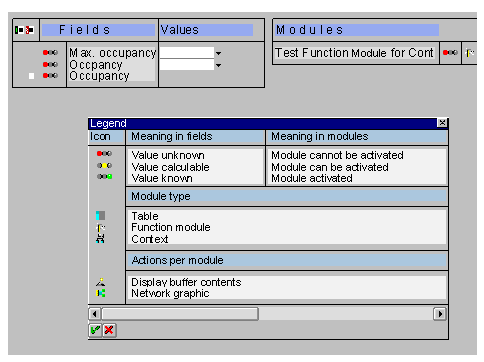Click the Context module type icon
Image resolution: width=484 pixels, height=362 pixels.
tap(100, 239)
